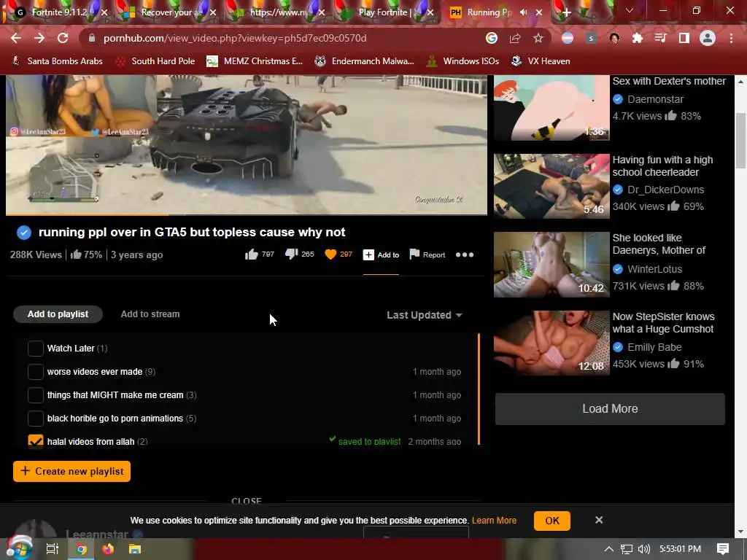
Task: Open File Explorer from the taskbar
Action: click(135, 549)
